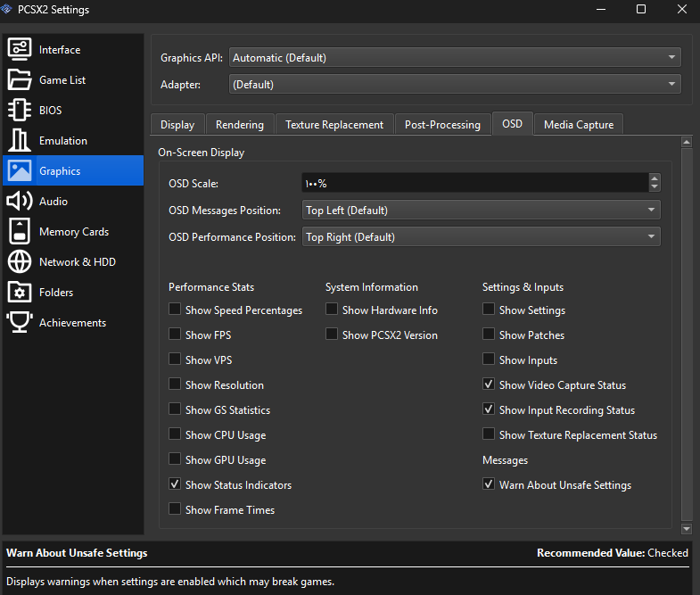The width and height of the screenshot is (700, 595).
Task: Disable Show Input Recording Status
Action: point(489,409)
